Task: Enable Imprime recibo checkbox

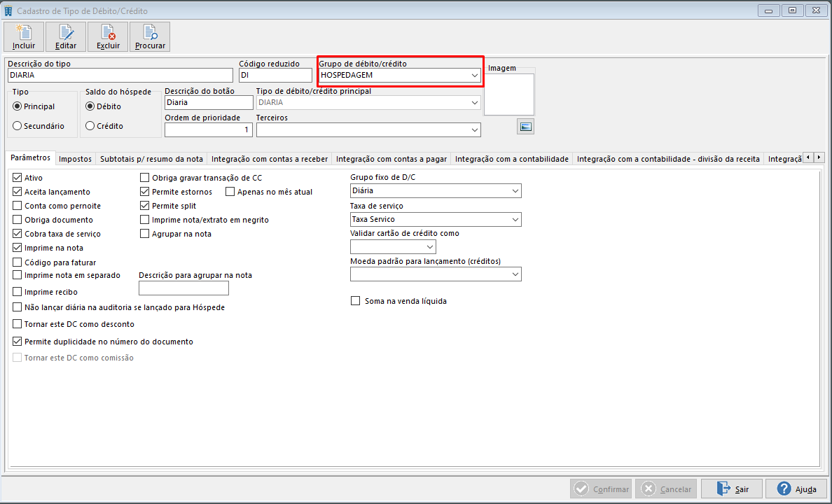Action: [x=18, y=292]
